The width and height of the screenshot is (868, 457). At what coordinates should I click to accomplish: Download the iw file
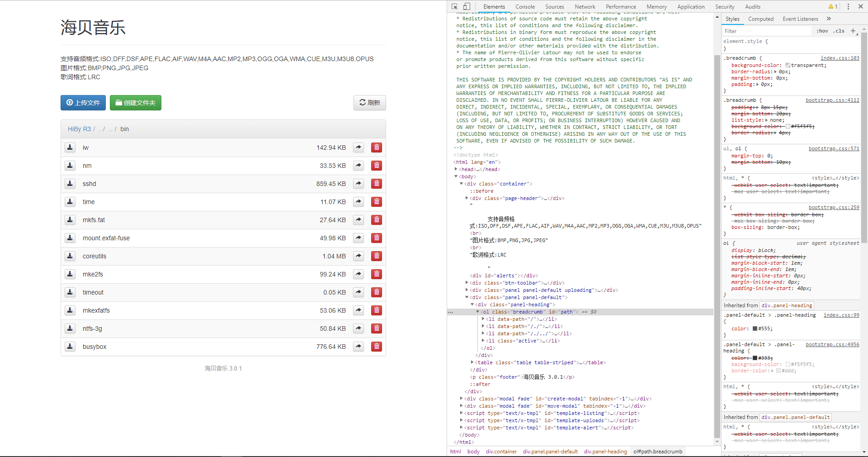[70, 148]
